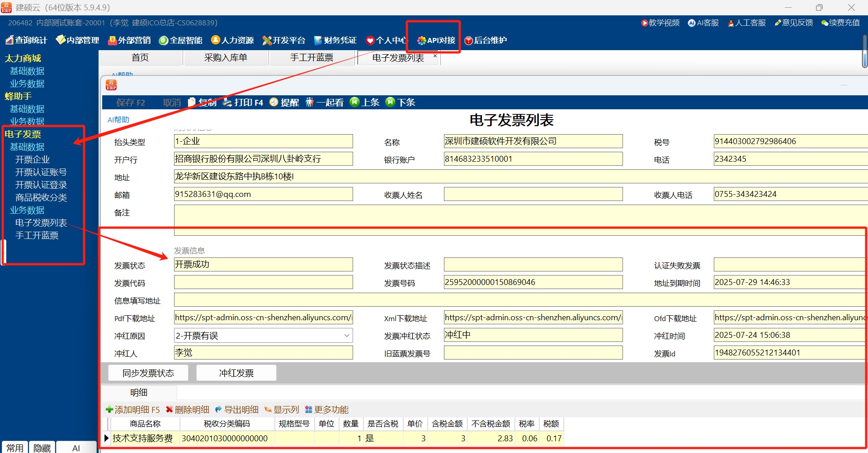Click Delete Detail (删除明细) red X
The width and height of the screenshot is (868, 453).
pyautogui.click(x=170, y=410)
